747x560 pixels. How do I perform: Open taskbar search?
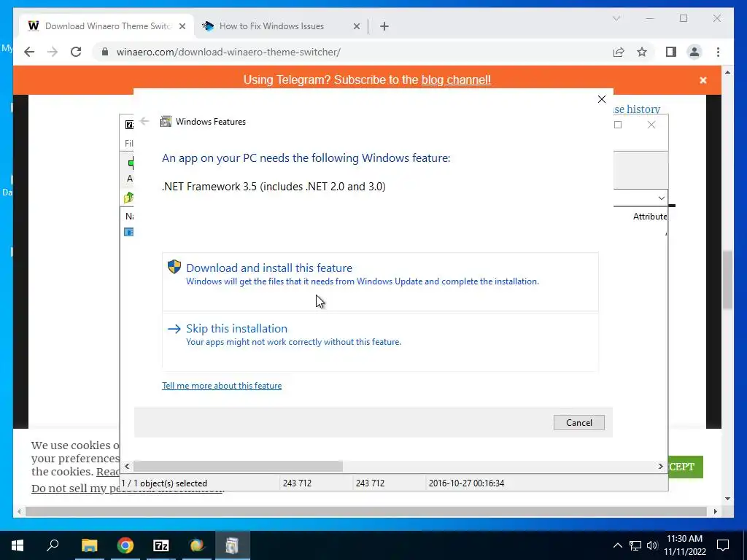tap(53, 545)
